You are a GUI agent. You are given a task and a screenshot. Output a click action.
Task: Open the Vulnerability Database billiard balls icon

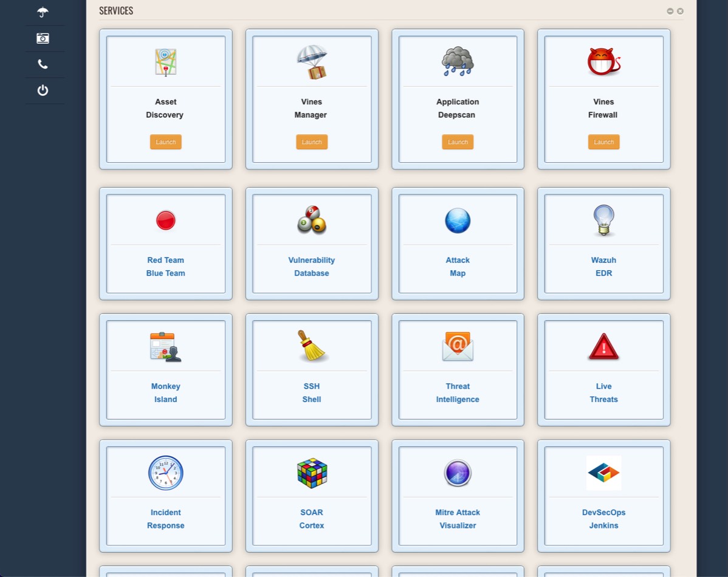312,220
